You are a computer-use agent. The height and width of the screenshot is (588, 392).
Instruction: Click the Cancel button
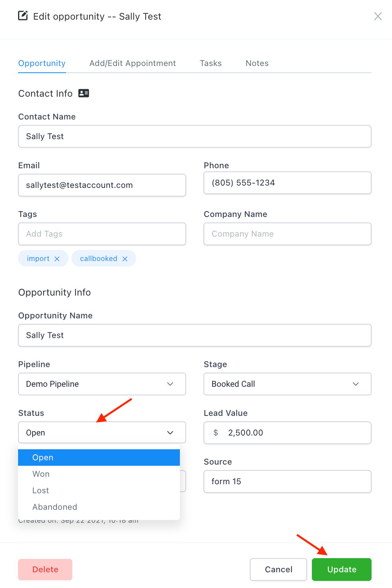278,570
